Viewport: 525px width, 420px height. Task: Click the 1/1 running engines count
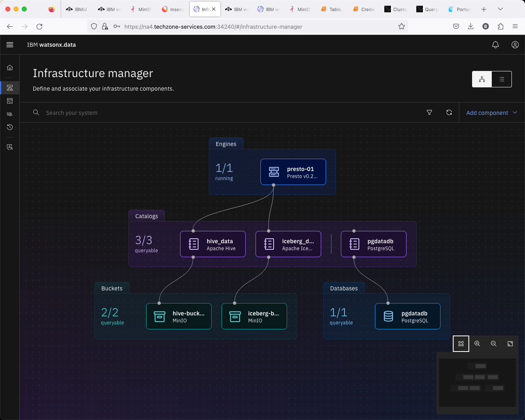(x=224, y=171)
